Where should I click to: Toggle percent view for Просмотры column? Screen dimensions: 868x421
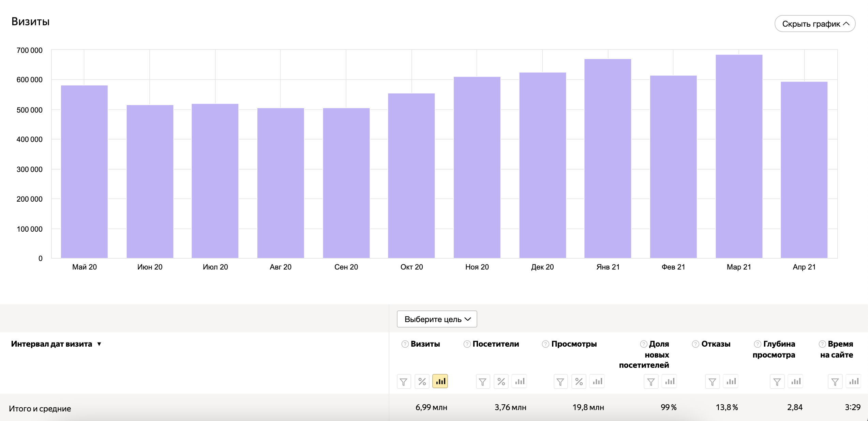coord(579,381)
